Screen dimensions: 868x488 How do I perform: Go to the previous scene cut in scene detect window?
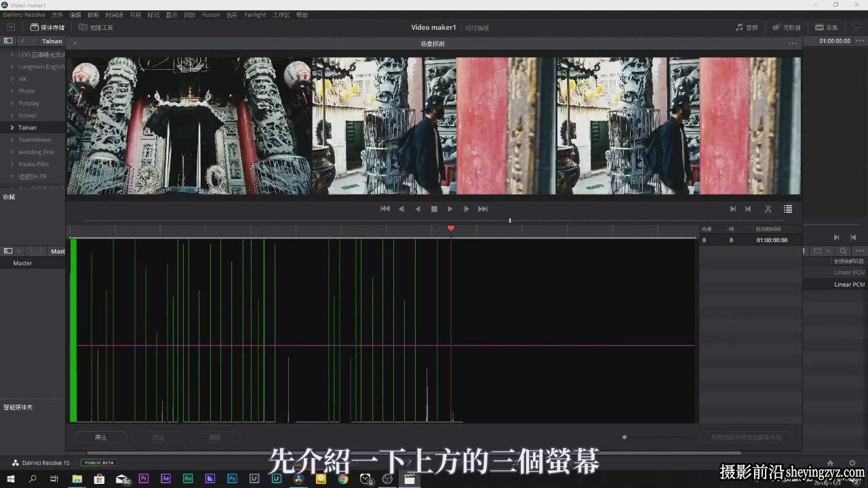748,209
